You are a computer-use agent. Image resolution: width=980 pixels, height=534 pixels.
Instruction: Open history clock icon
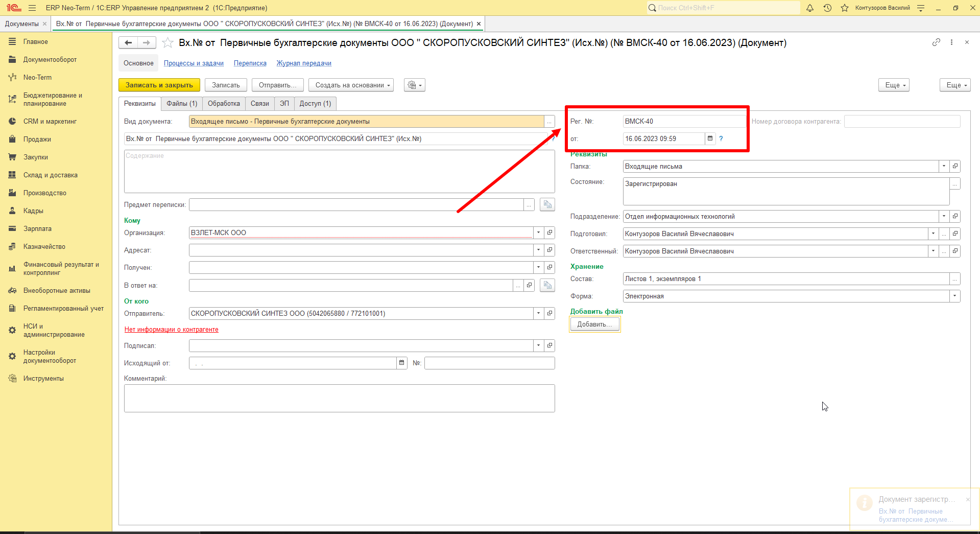(x=827, y=8)
